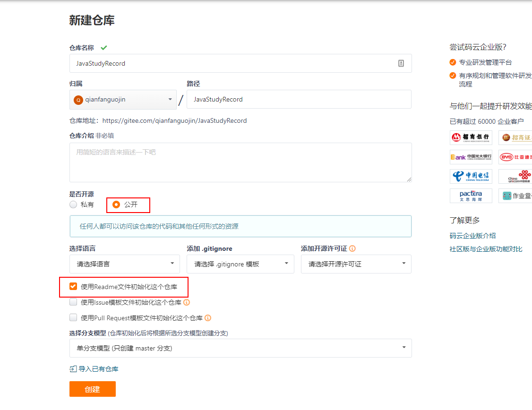Click the info icon next to the Issue template option

pos(187,302)
